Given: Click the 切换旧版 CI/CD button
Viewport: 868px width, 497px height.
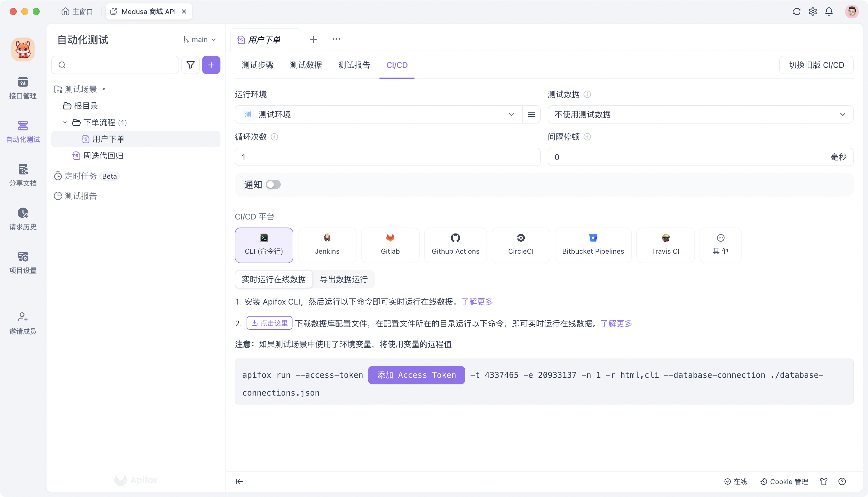Looking at the screenshot, I should [816, 65].
